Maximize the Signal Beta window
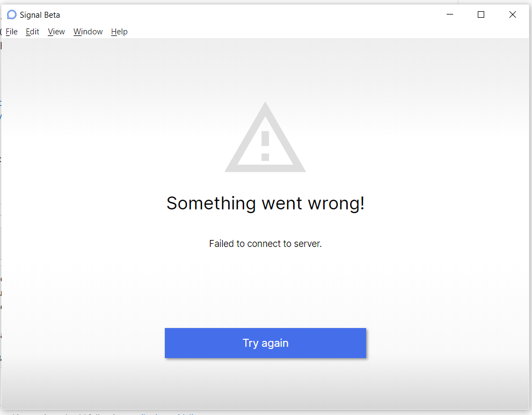Screen dimensions: 532x415 481,14
